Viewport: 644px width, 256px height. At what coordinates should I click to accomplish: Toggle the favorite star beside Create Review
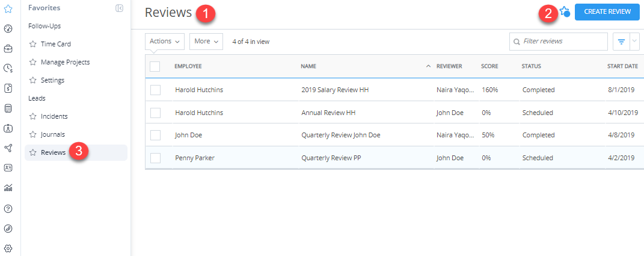pos(565,11)
